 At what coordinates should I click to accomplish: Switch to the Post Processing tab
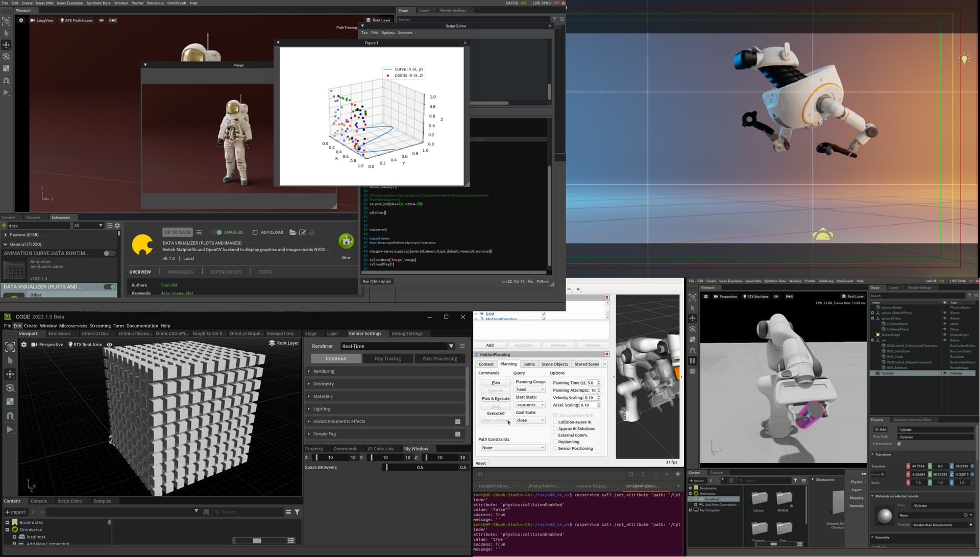tap(439, 359)
